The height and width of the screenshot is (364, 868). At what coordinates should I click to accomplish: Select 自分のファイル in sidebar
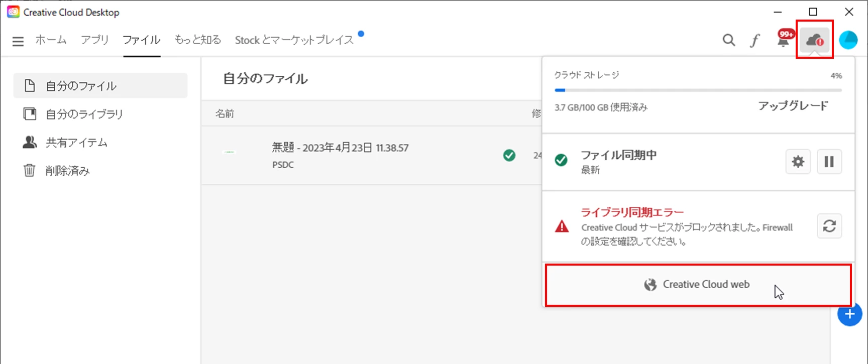point(100,85)
